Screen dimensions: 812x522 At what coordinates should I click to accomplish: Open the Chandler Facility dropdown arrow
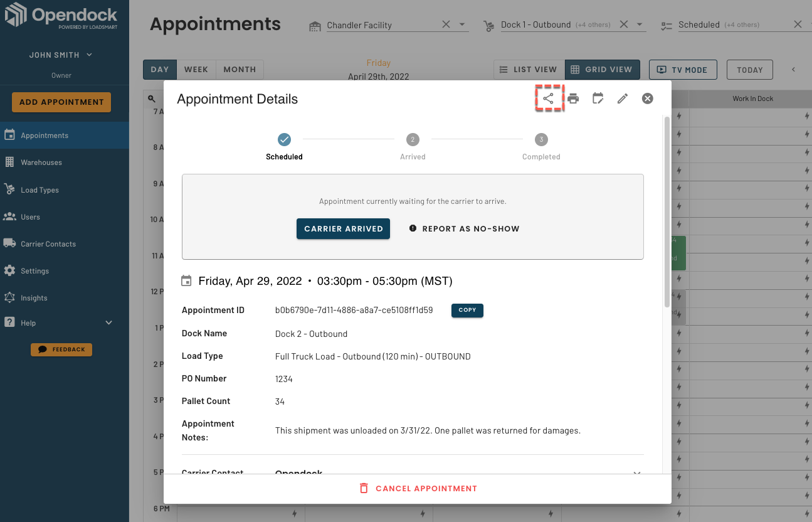(x=462, y=24)
